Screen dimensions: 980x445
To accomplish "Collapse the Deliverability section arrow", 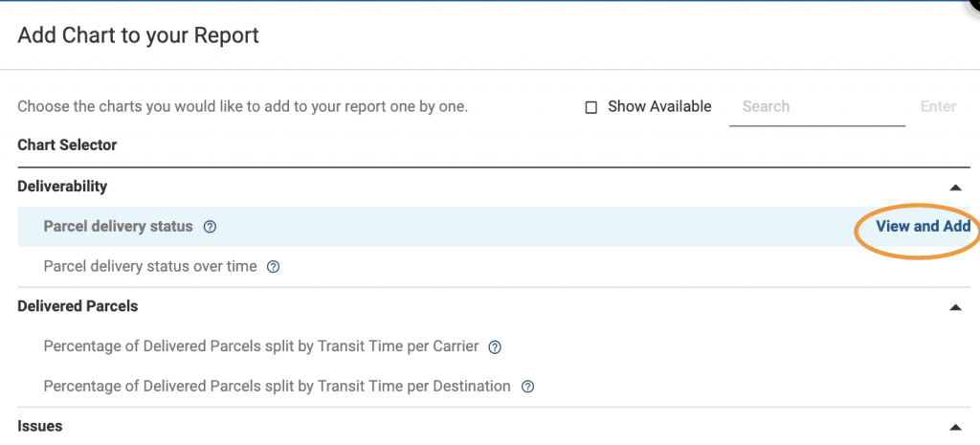I will click(x=954, y=188).
